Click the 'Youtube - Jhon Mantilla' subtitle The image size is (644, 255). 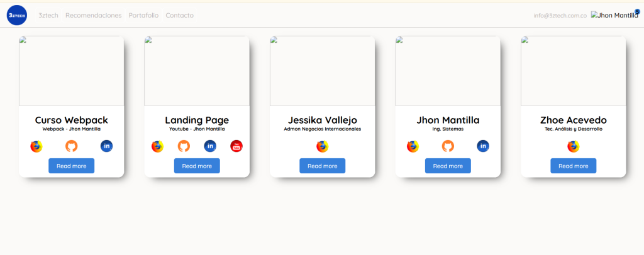pos(197,129)
